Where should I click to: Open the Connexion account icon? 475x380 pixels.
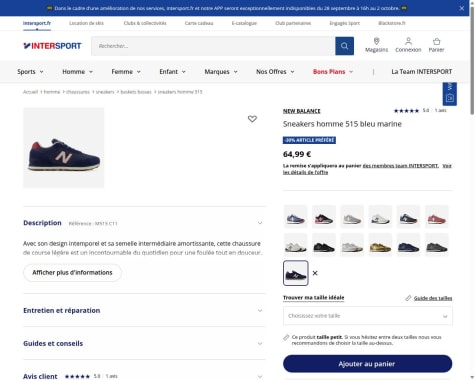pos(408,45)
